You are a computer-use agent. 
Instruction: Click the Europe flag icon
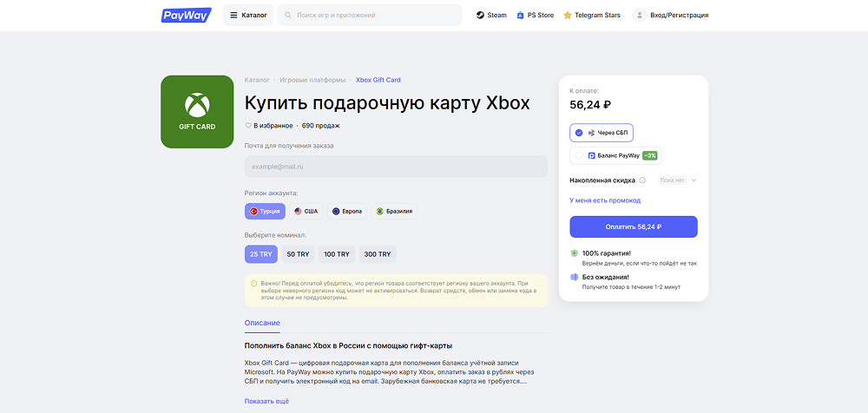335,211
